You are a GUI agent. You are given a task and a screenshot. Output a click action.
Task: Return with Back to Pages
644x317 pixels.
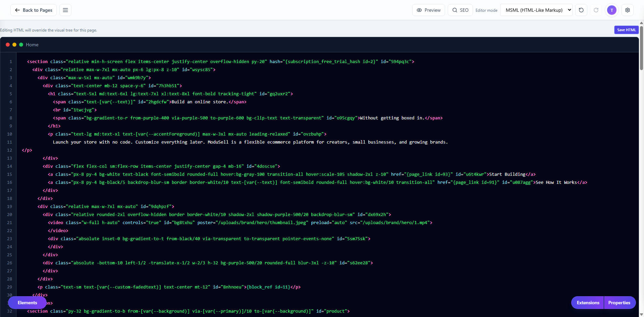[x=33, y=10]
